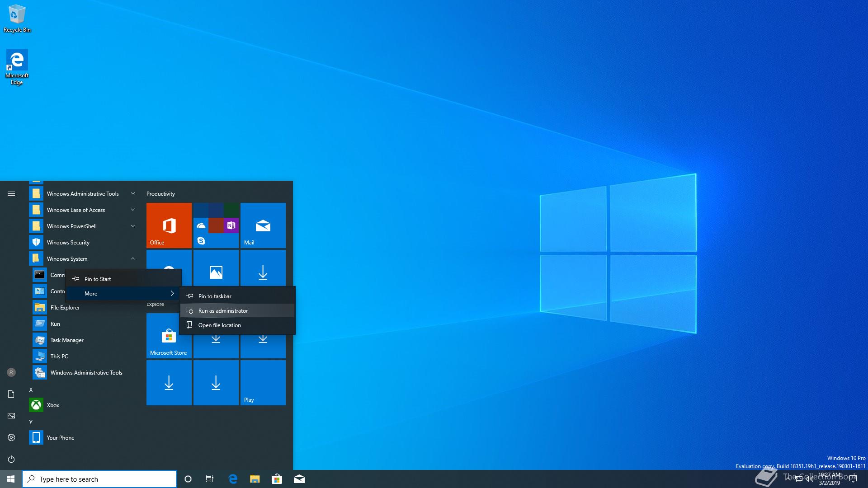Choose Run as administrator
Screen dimensions: 868x488
tap(237, 310)
